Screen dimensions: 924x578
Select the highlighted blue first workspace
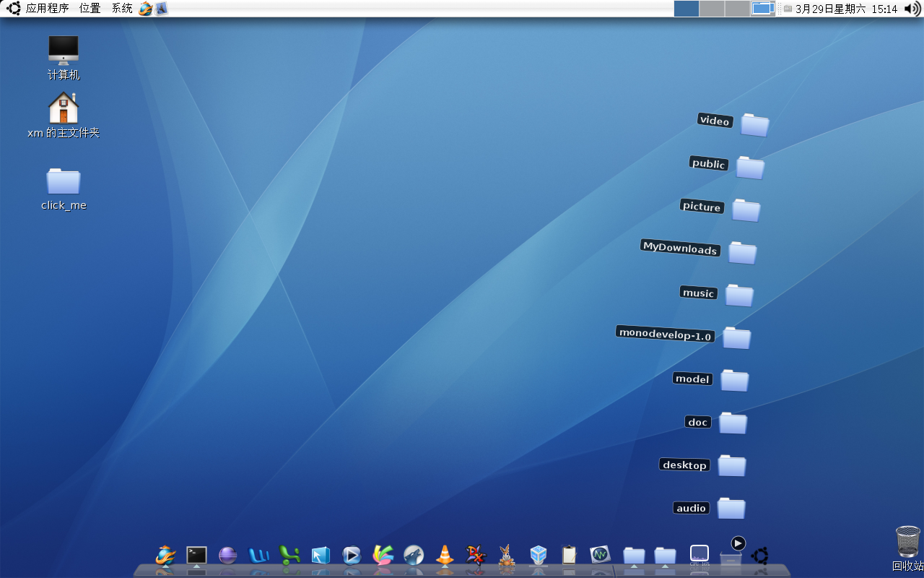687,9
